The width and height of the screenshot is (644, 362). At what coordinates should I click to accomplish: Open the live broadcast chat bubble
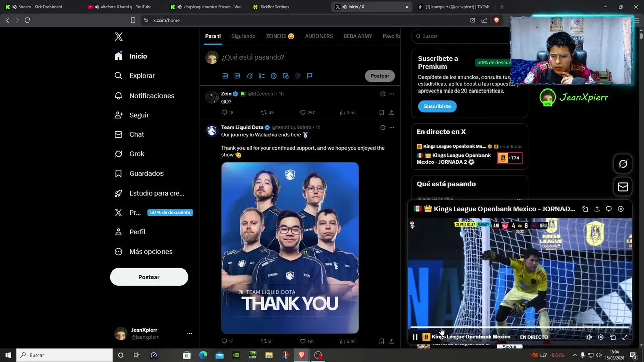(609, 209)
